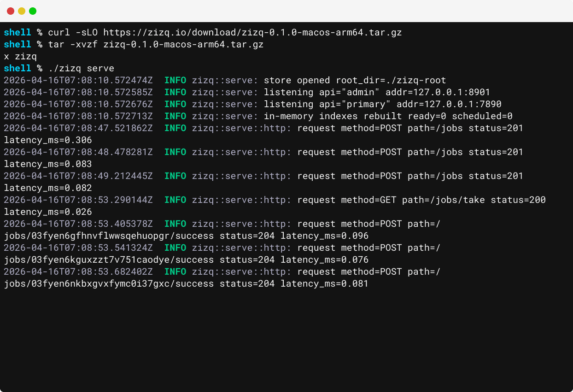Click the red close window button
The width and height of the screenshot is (573, 392).
11,11
